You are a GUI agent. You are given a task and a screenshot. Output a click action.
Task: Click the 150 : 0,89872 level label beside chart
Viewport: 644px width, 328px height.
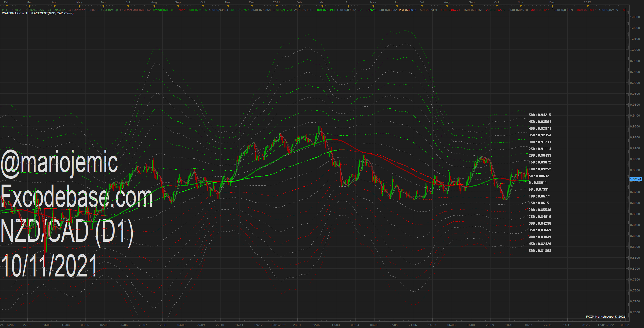pyautogui.click(x=540, y=162)
